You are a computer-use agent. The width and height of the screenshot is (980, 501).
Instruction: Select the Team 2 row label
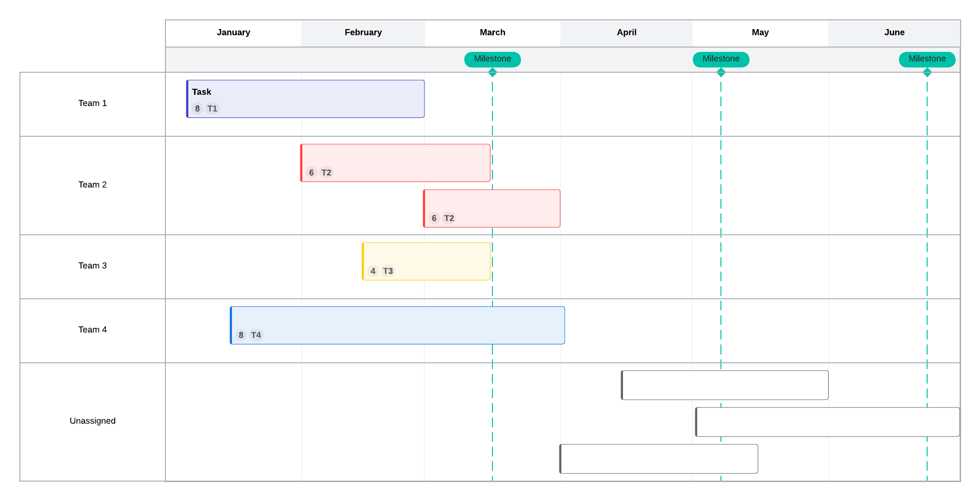(93, 185)
